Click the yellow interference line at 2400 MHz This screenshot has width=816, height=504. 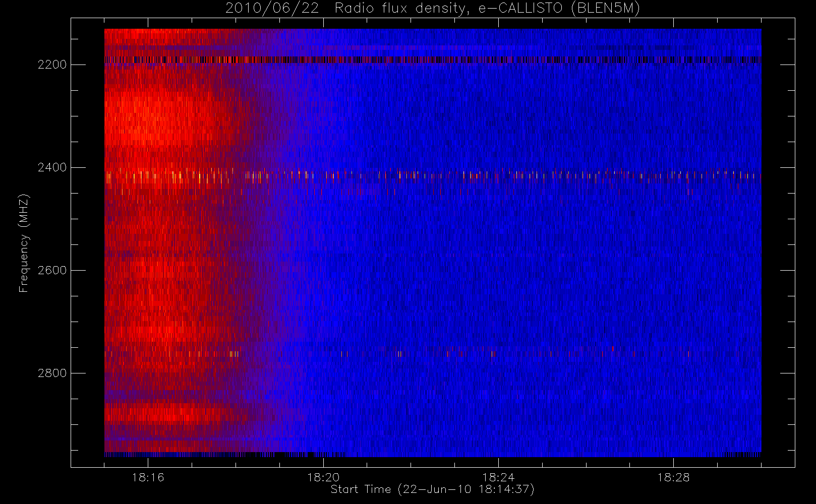click(433, 175)
